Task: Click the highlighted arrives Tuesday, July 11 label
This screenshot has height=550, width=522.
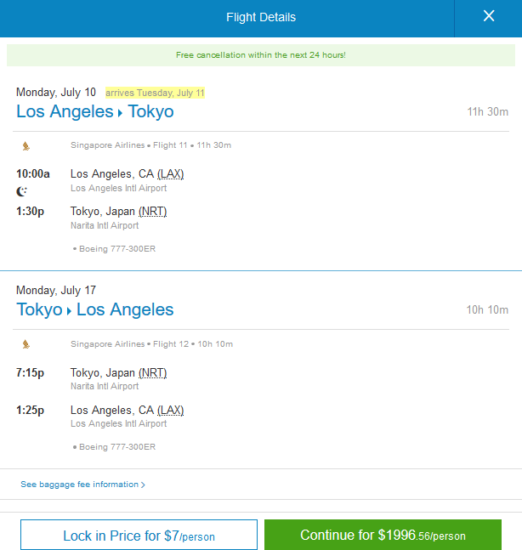Action: click(155, 93)
